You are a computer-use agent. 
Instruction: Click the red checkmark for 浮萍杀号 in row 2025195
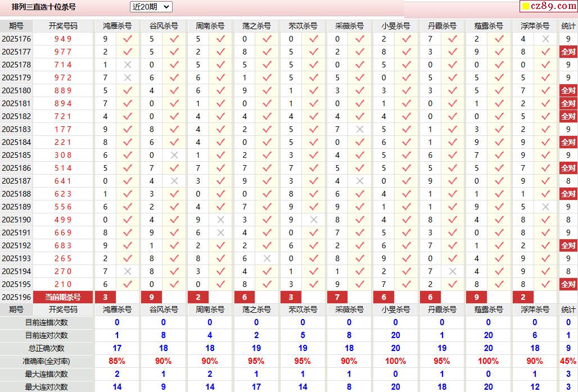click(x=545, y=284)
